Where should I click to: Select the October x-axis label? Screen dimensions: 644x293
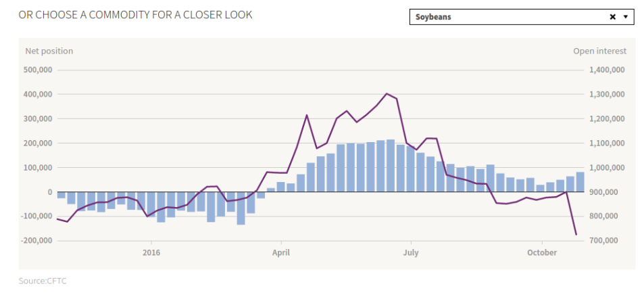click(x=542, y=252)
